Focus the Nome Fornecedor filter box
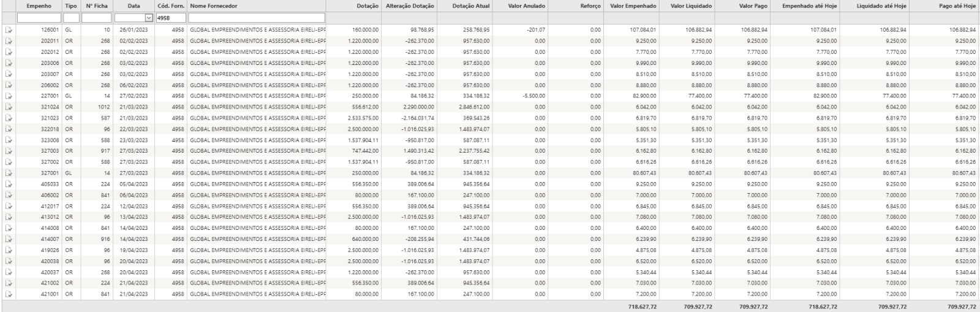The image size is (980, 312). tap(257, 18)
